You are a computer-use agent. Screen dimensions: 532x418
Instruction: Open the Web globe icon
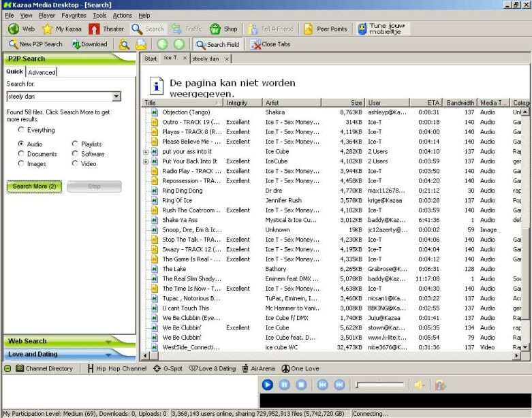pos(14,29)
